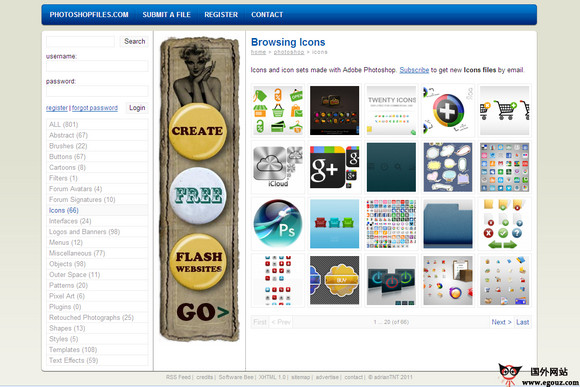Screen dimensions: 580x387
Task: Click the white FREE badge in the banner
Action: tap(198, 196)
